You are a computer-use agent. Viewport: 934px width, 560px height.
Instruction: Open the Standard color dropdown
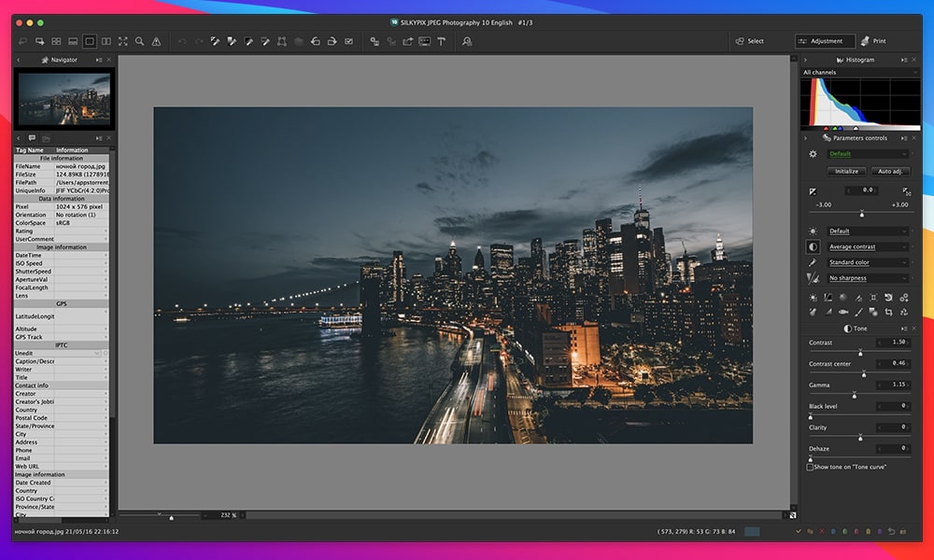pos(868,262)
